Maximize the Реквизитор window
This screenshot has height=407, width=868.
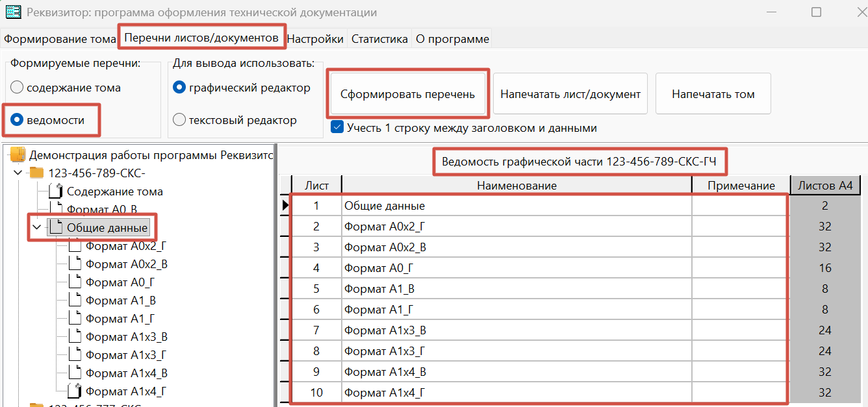tap(816, 12)
